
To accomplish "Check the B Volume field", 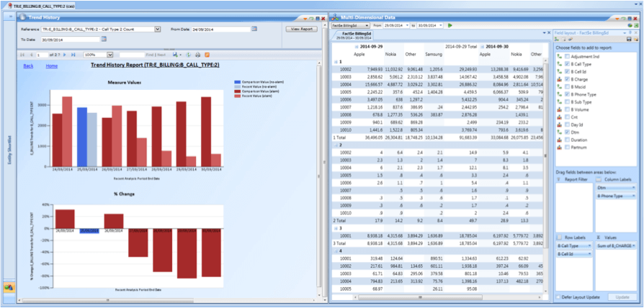I will 567,109.
